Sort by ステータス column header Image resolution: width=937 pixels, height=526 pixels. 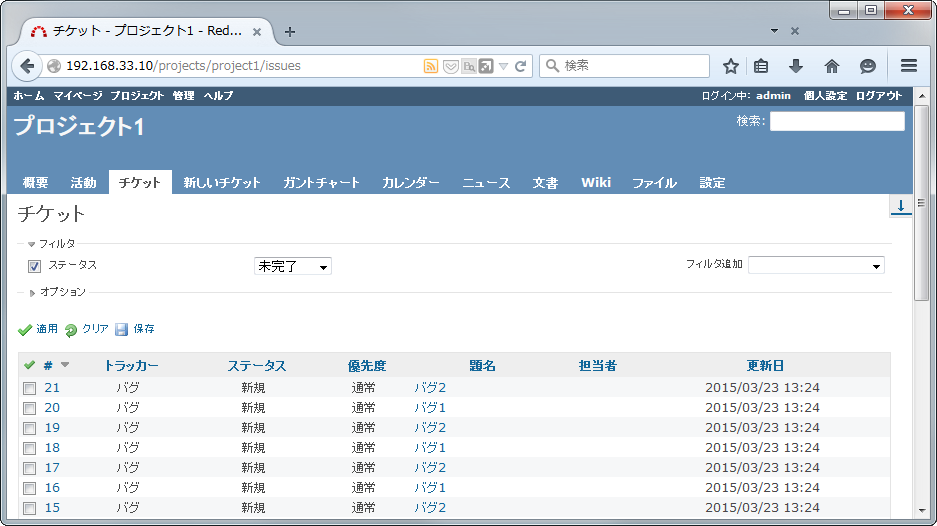coord(257,365)
